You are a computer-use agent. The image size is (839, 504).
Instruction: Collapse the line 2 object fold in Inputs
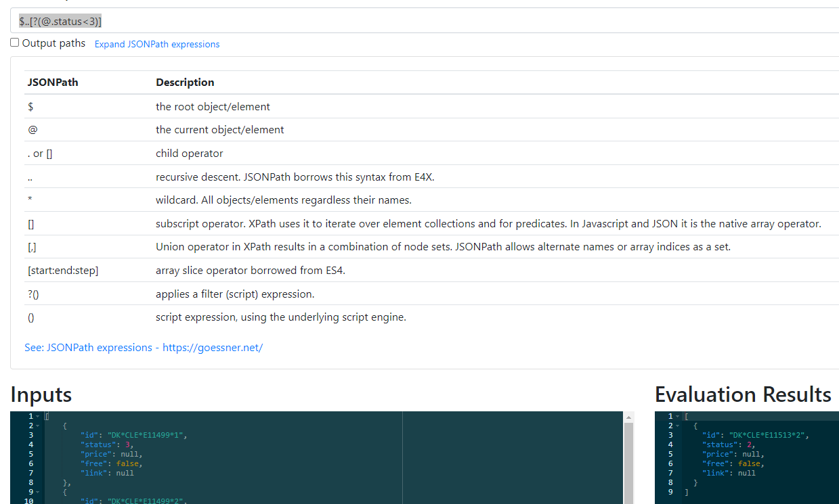click(37, 425)
